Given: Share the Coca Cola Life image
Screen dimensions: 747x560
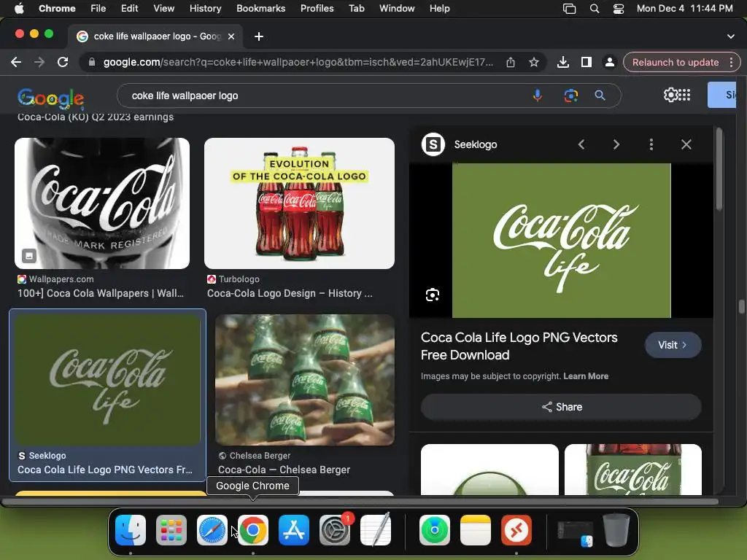Looking at the screenshot, I should [561, 407].
